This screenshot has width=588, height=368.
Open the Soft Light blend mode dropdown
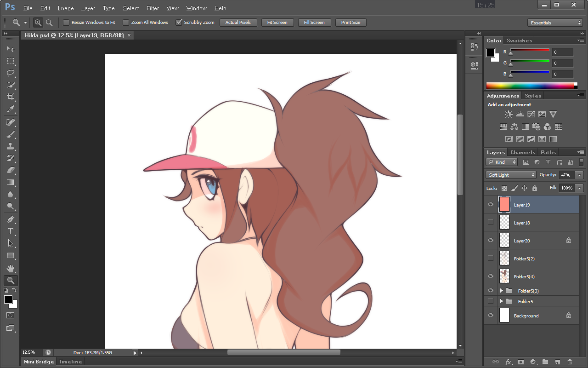[x=511, y=175]
